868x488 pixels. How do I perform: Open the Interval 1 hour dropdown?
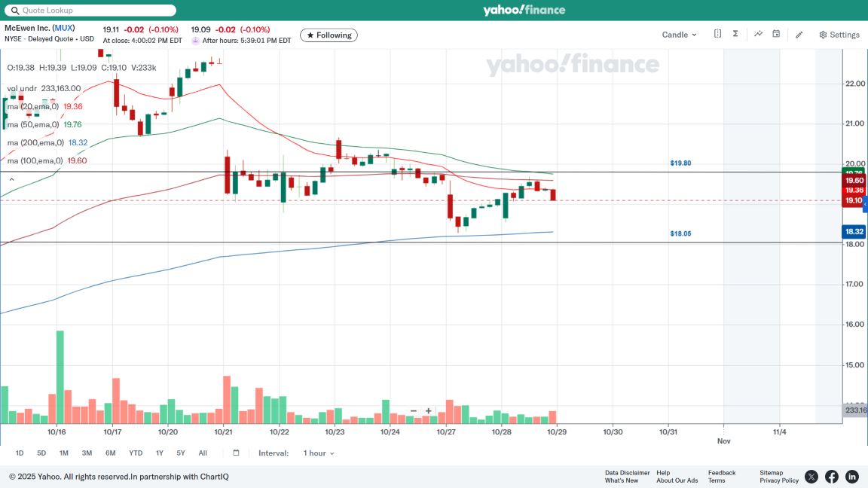(x=318, y=453)
